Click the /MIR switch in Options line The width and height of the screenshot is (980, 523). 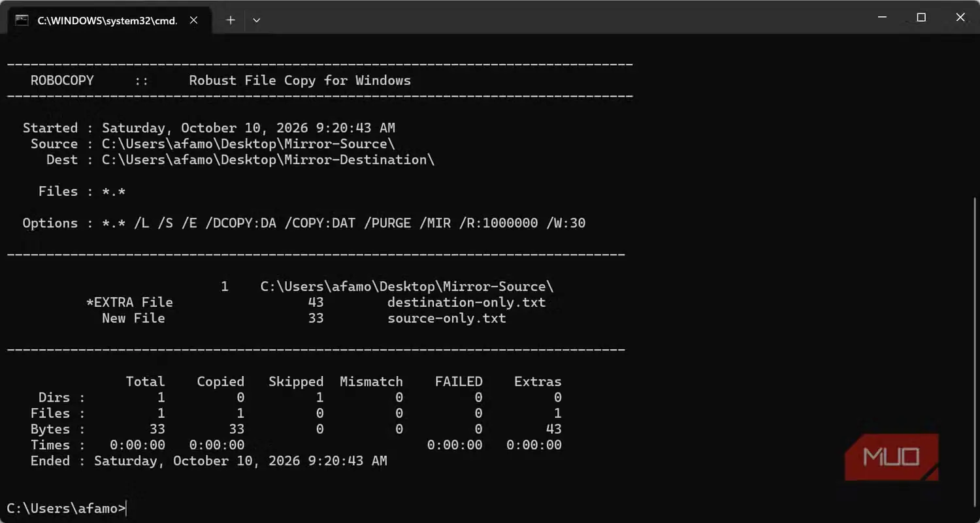pos(434,223)
